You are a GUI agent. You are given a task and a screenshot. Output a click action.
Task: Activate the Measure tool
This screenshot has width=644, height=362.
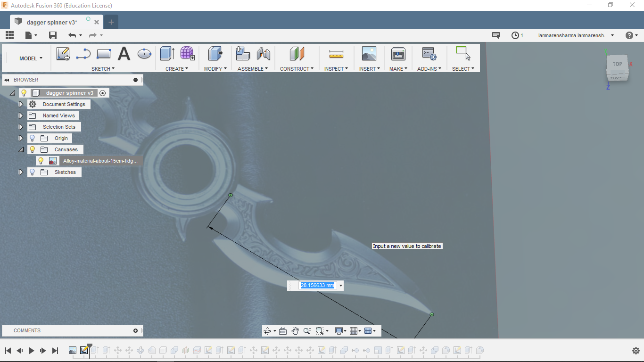336,54
